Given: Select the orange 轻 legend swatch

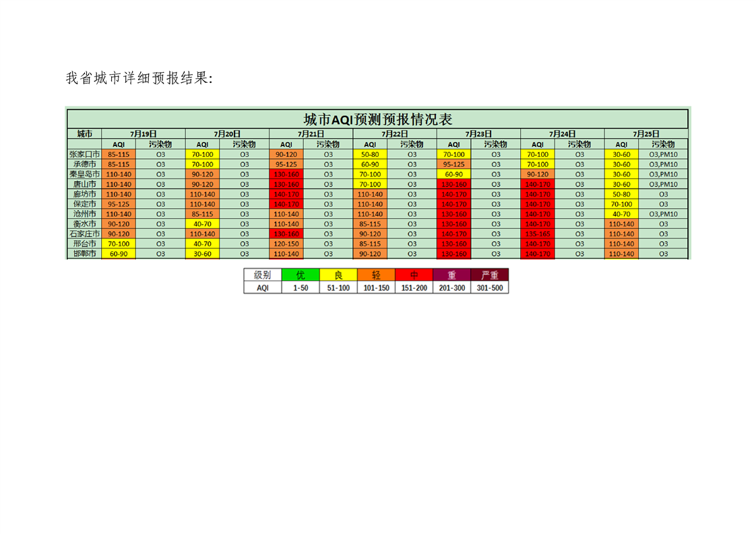Looking at the screenshot, I should coord(375,275).
